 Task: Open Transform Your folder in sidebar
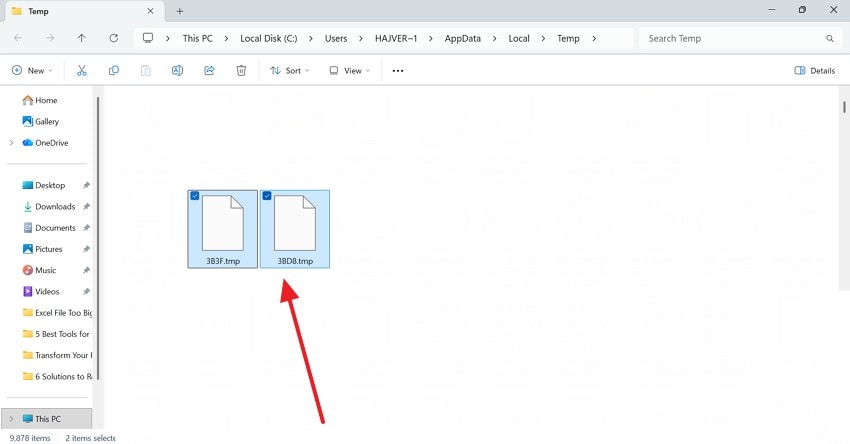tap(57, 355)
